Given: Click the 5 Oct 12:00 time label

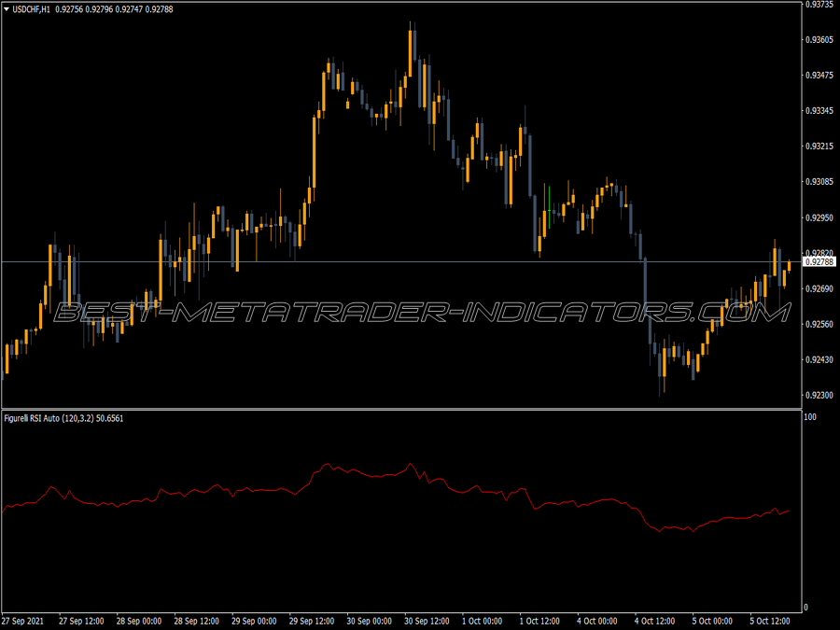Looking at the screenshot, I should 770,621.
